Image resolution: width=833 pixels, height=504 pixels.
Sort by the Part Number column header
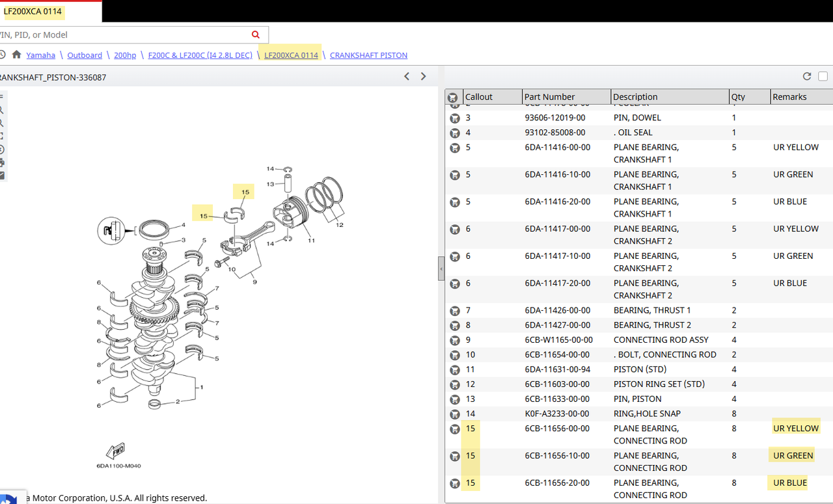pos(566,97)
